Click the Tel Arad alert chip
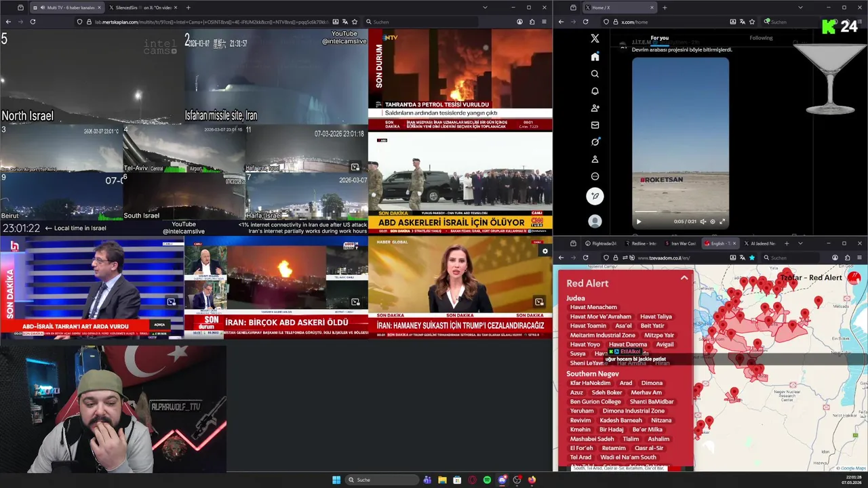The image size is (868, 488). coord(580,457)
